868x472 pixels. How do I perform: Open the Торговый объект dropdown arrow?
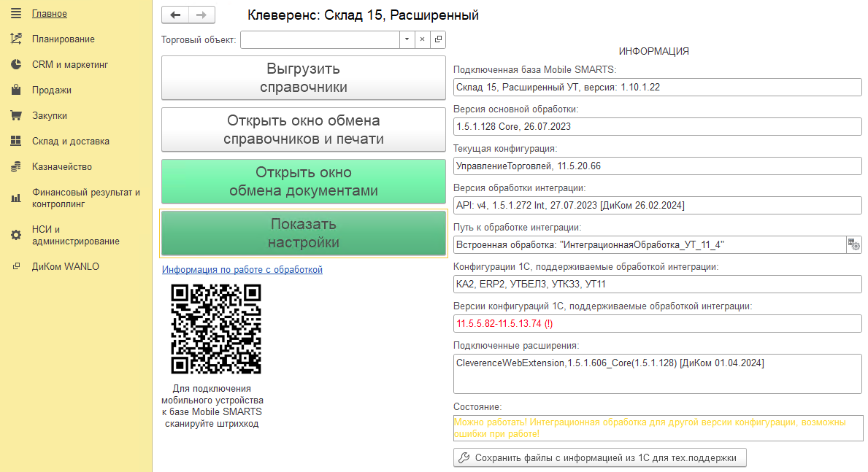tap(407, 40)
